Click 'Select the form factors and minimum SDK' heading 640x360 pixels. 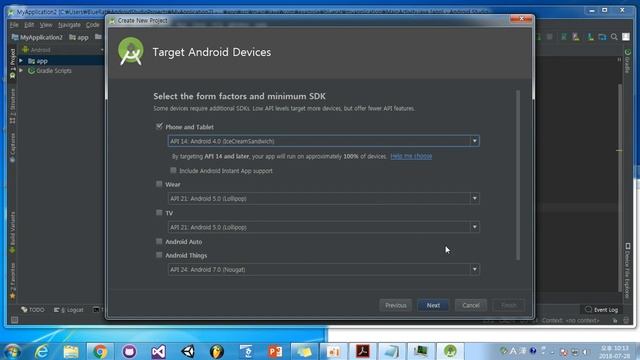click(240, 96)
